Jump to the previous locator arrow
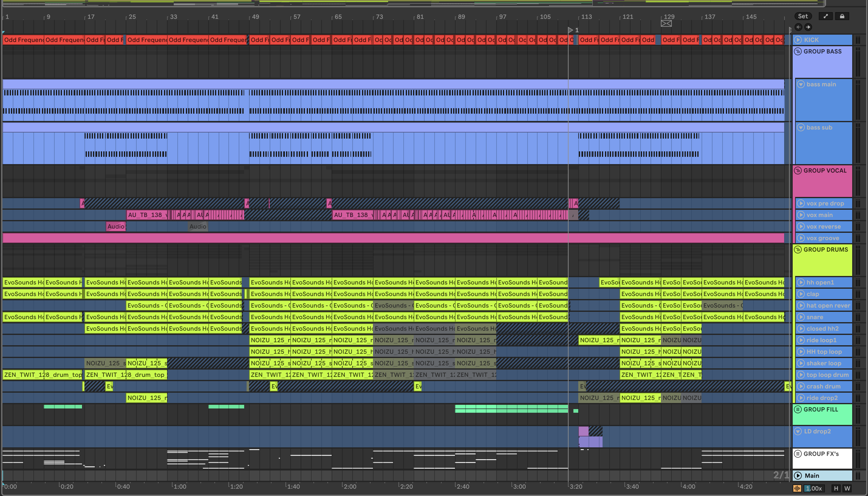Viewport: 868px width, 496px height. [x=798, y=27]
